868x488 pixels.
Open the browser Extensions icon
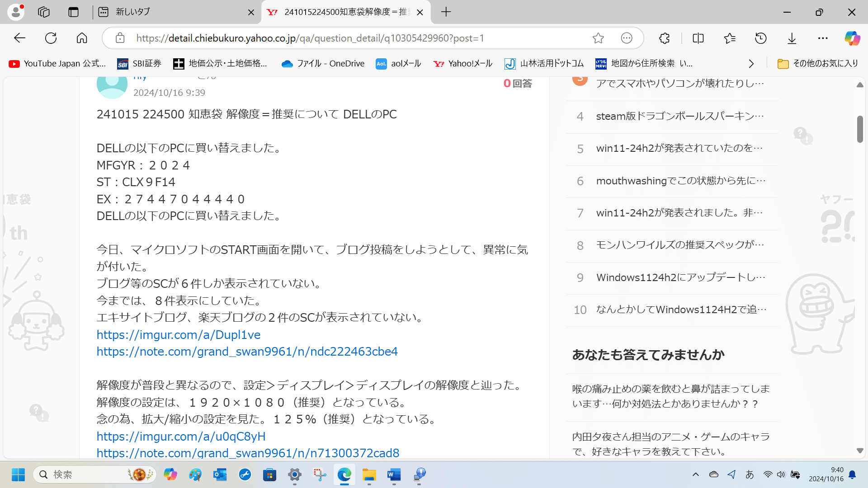tap(664, 38)
